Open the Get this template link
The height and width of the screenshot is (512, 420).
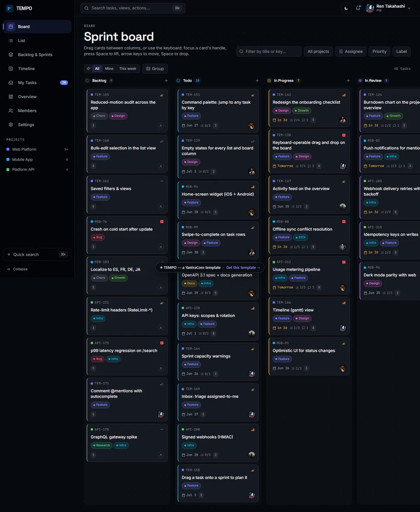tap(243, 268)
